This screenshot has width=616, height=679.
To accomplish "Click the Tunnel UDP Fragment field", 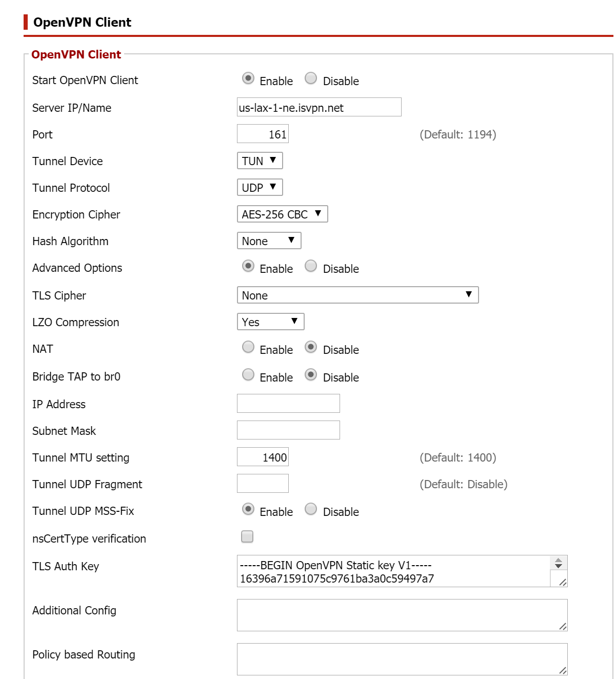I will [x=263, y=484].
